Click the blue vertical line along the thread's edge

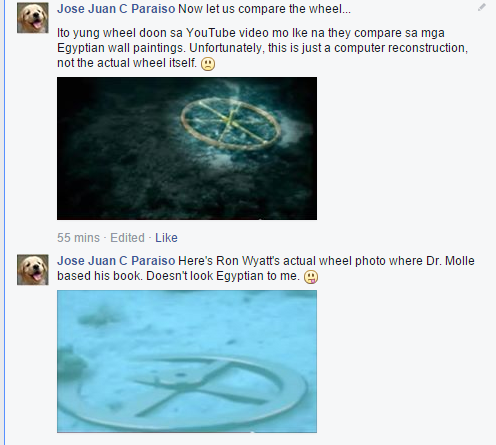(x=5, y=222)
